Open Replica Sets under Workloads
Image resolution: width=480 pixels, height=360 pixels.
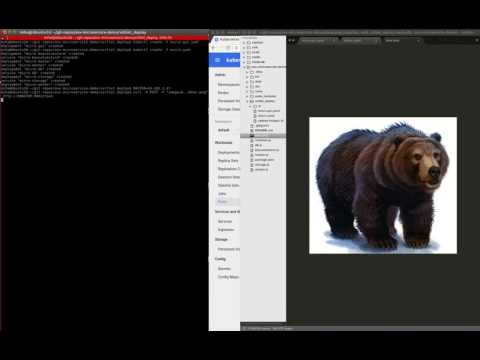click(228, 161)
